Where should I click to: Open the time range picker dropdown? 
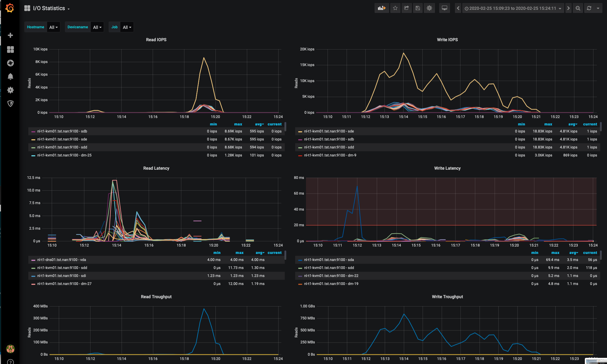(513, 8)
